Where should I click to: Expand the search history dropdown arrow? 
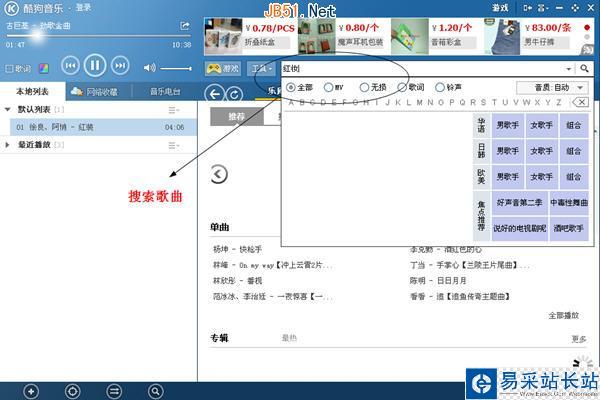click(x=569, y=69)
